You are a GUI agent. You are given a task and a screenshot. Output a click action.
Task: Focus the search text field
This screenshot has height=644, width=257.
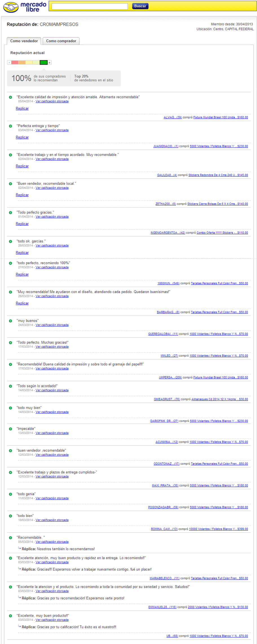click(89, 6)
